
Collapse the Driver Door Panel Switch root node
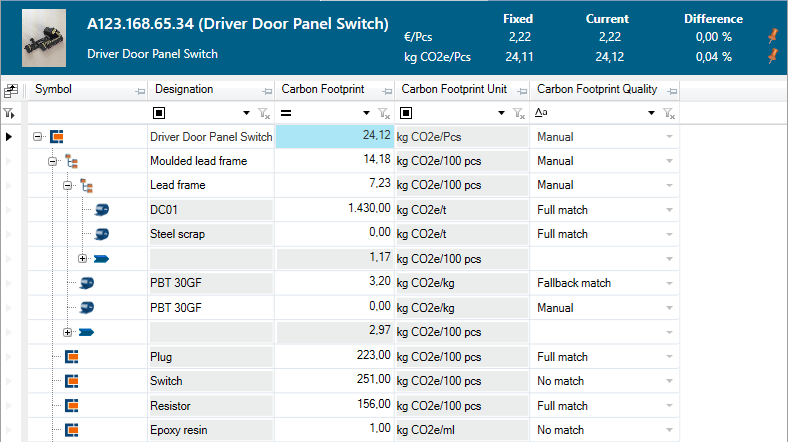(38, 136)
